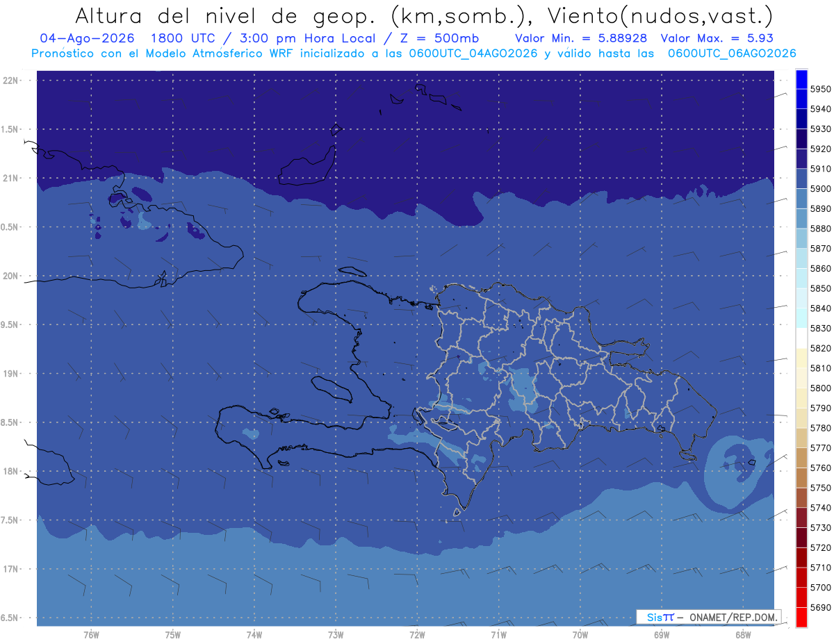Click the bright blue swatch above 5950
The width and height of the screenshot is (834, 644).
[x=801, y=79]
